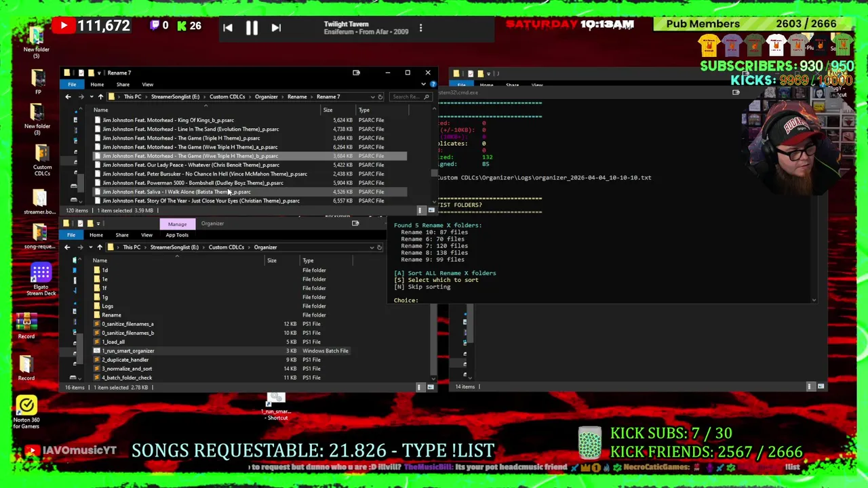868x488 pixels.
Task: Select 3_normalize_and_sort PS1 file
Action: point(127,369)
